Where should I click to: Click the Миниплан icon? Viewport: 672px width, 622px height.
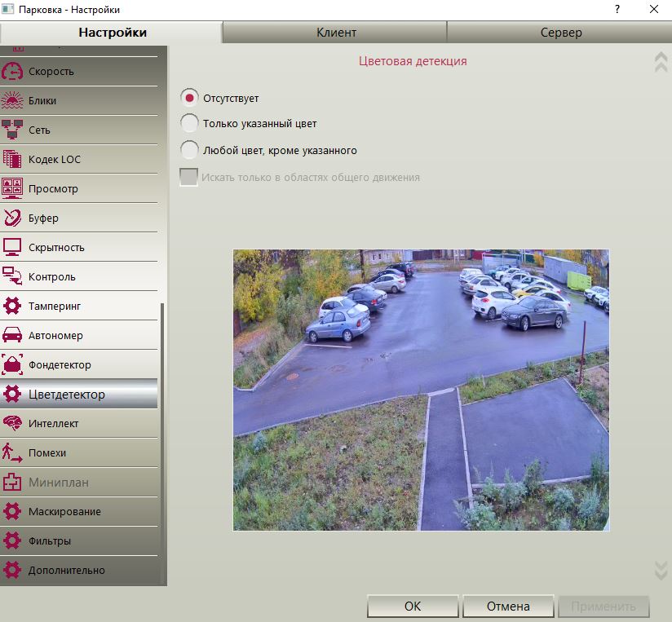[12, 482]
